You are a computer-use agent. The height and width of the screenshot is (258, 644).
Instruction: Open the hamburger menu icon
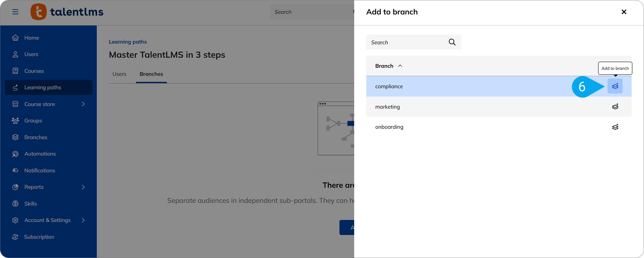(15, 12)
